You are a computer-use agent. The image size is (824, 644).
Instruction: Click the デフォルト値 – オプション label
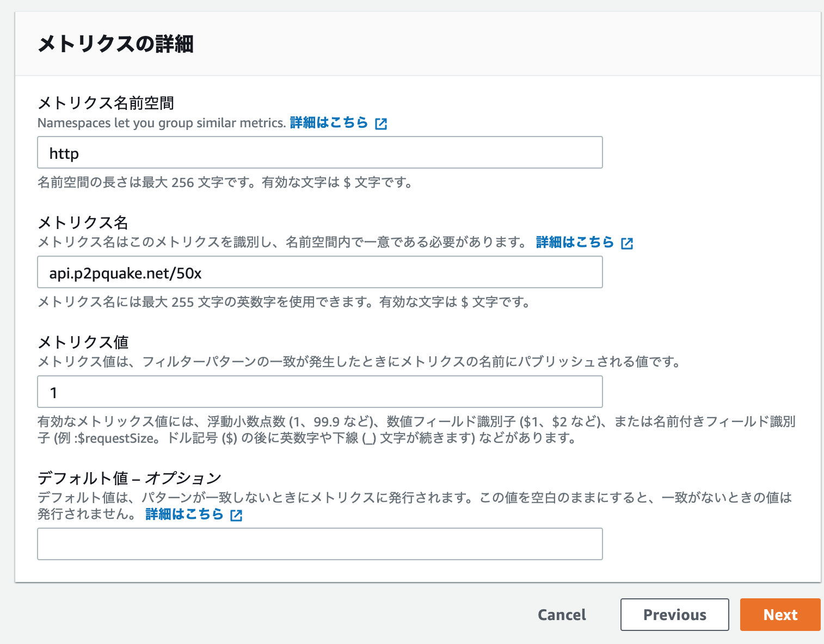point(130,478)
